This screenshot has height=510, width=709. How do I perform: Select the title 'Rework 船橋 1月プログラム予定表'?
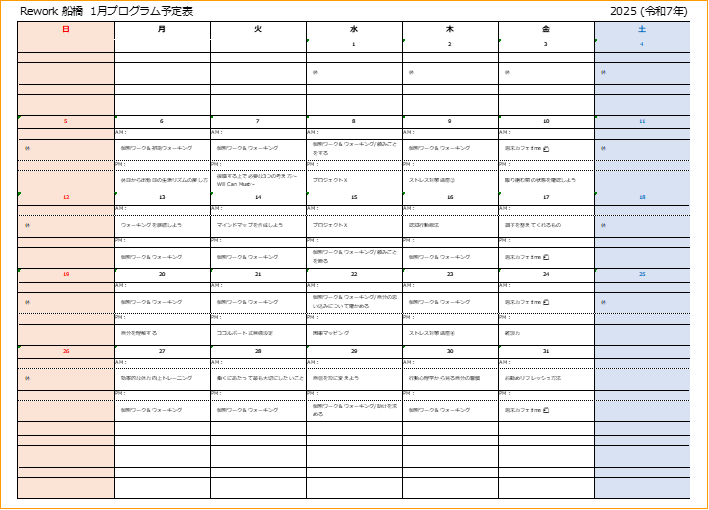coord(107,11)
